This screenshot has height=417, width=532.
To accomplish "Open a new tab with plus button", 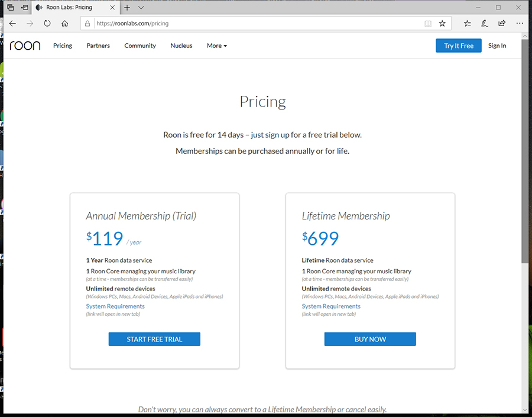I will point(127,8).
